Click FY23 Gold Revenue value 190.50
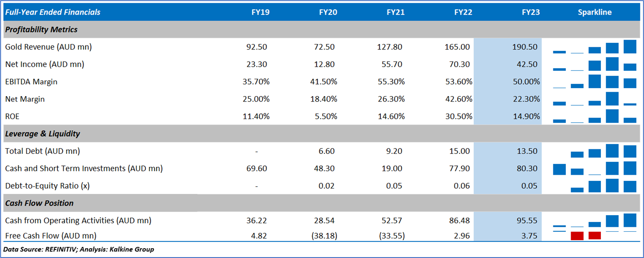644x258 pixels. coord(524,47)
